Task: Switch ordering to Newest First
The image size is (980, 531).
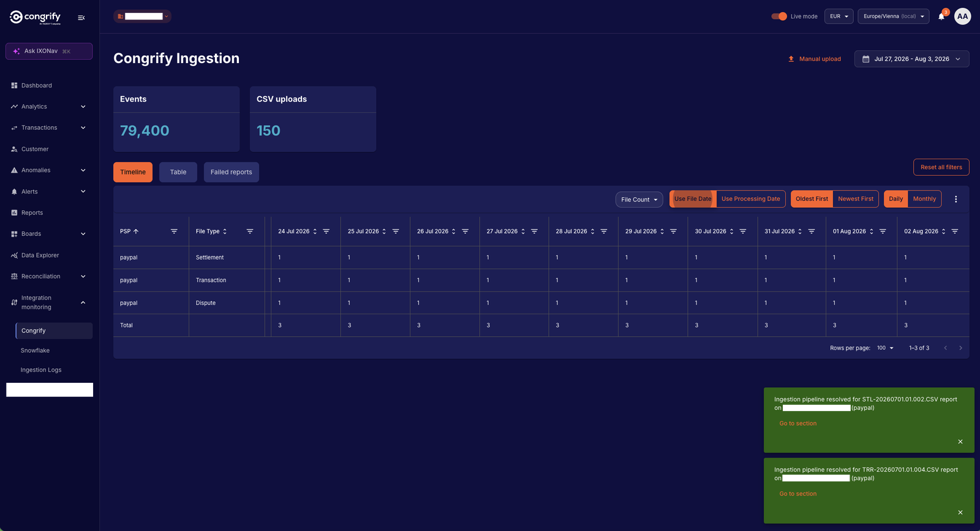Action: [856, 199]
